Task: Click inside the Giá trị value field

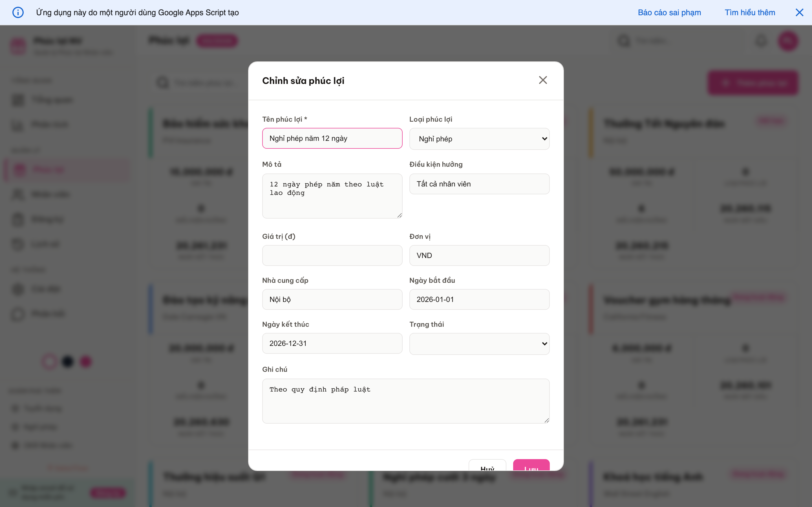Action: (x=332, y=255)
